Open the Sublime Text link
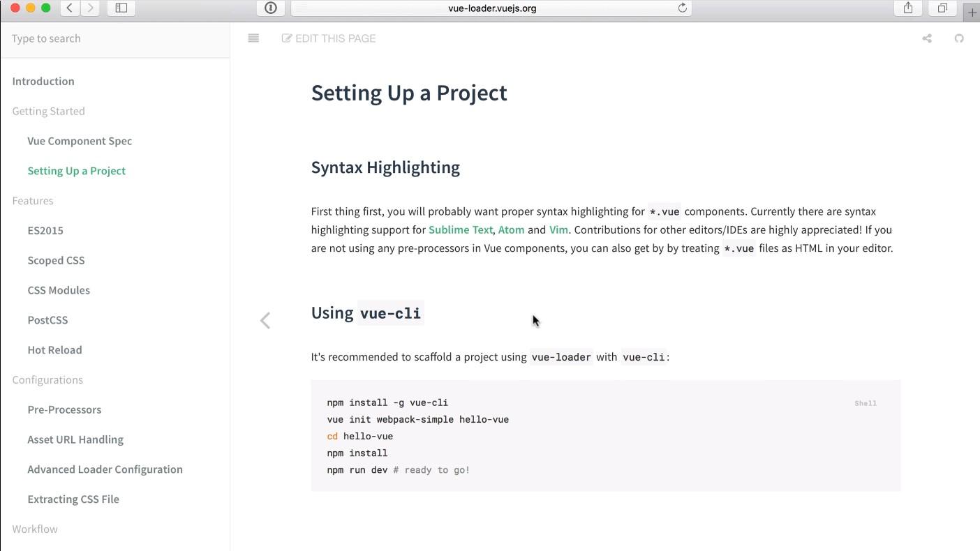Viewport: 980px width, 551px height. click(461, 229)
